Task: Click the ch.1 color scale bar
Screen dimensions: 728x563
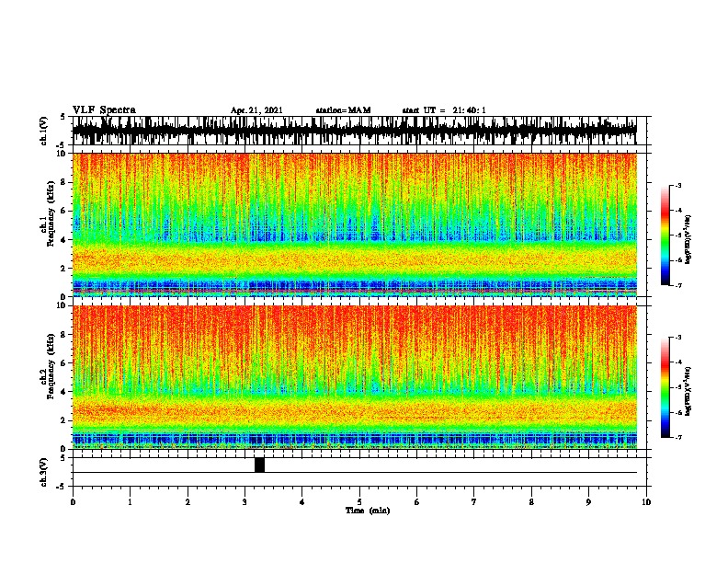Action: click(x=665, y=236)
